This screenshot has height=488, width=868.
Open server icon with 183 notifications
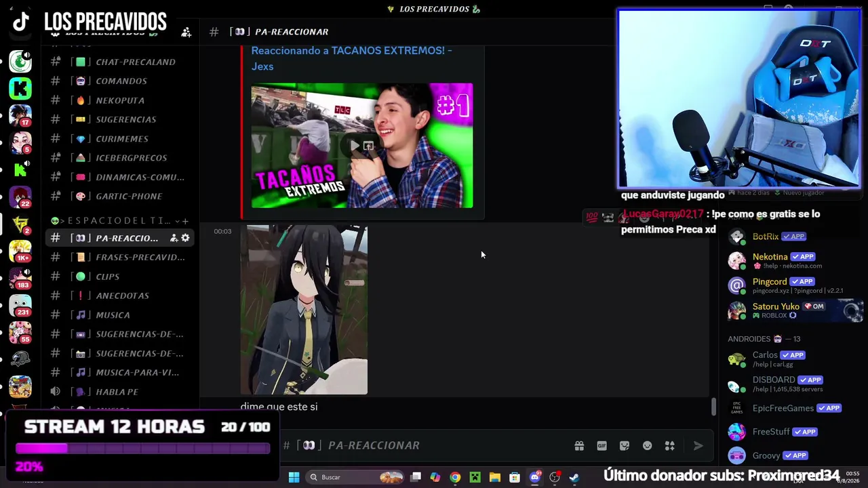pos(20,278)
